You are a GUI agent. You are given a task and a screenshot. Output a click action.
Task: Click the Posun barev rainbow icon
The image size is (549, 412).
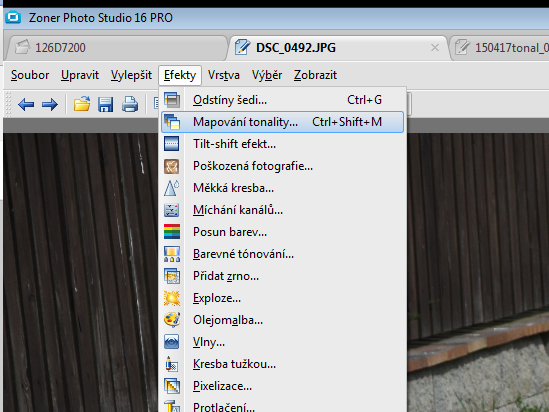[172, 232]
